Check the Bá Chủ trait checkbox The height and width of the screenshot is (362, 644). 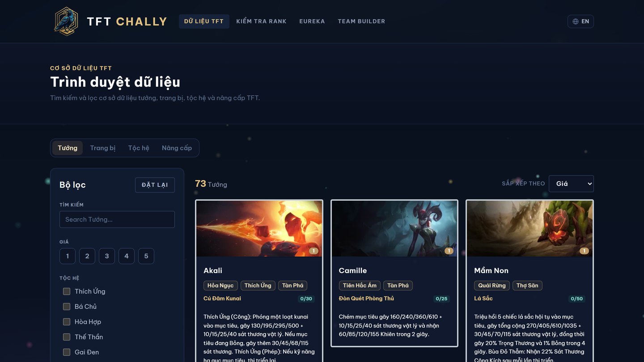click(x=67, y=307)
